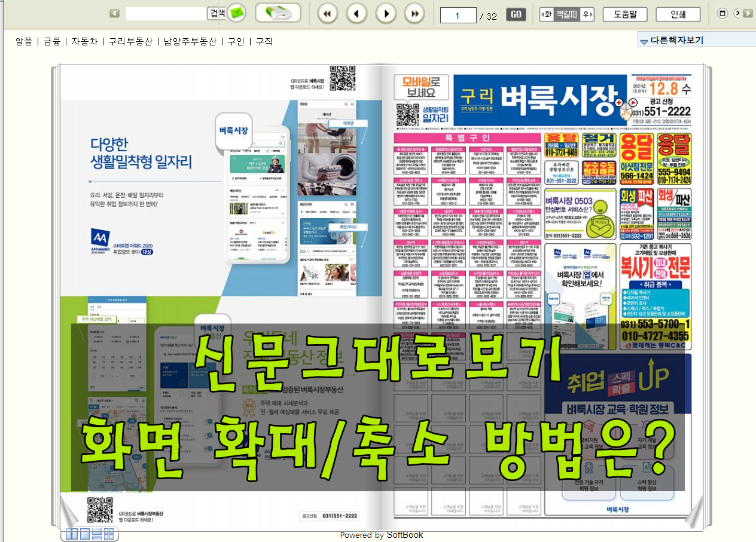This screenshot has width=756, height=542.
Task: Select the two-page spread view icon
Action: pos(72,534)
